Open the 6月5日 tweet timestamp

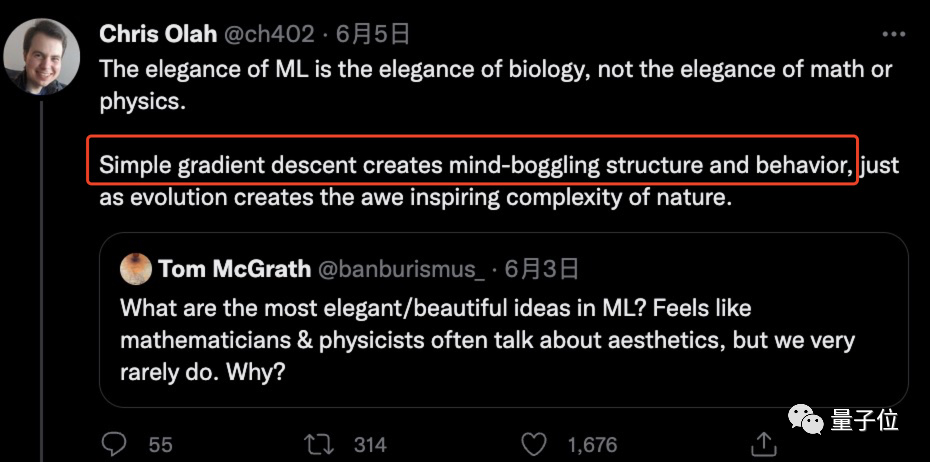click(x=373, y=33)
